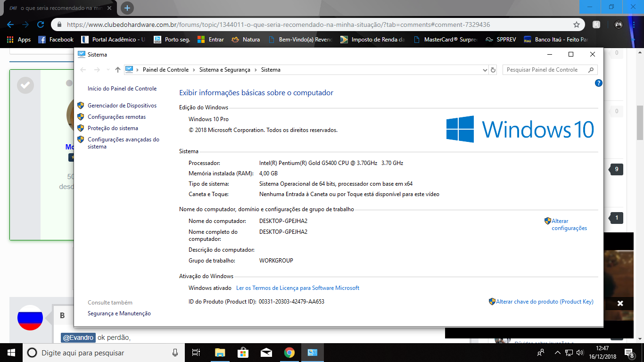Click Control Panel icon on taskbar
This screenshot has width=644, height=362.
tap(313, 353)
